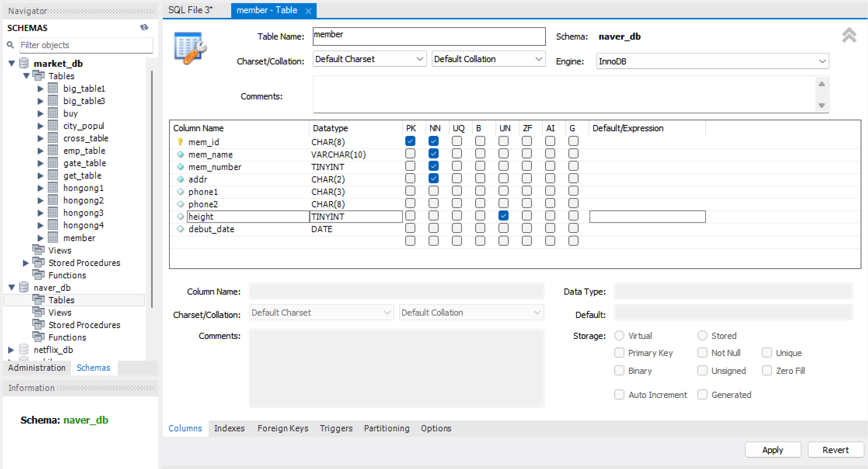Switch to the Indexes tab
The height and width of the screenshot is (469, 868).
[x=229, y=428]
